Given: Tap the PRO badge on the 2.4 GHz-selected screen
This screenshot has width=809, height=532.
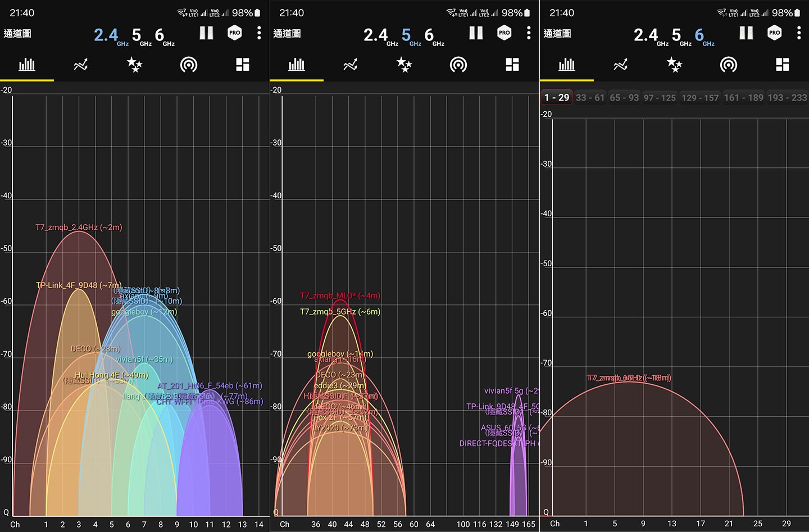Looking at the screenshot, I should tap(235, 33).
